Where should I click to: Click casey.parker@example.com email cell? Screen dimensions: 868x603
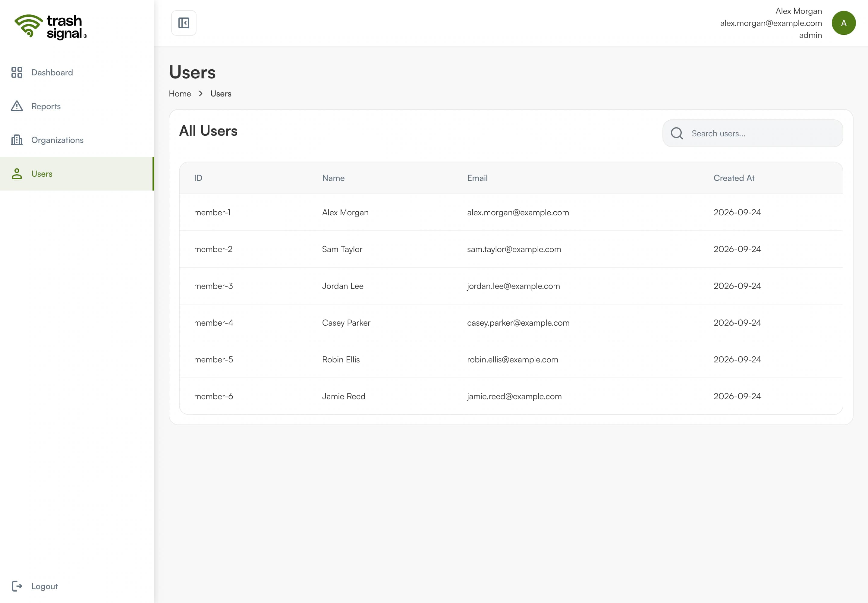518,323
